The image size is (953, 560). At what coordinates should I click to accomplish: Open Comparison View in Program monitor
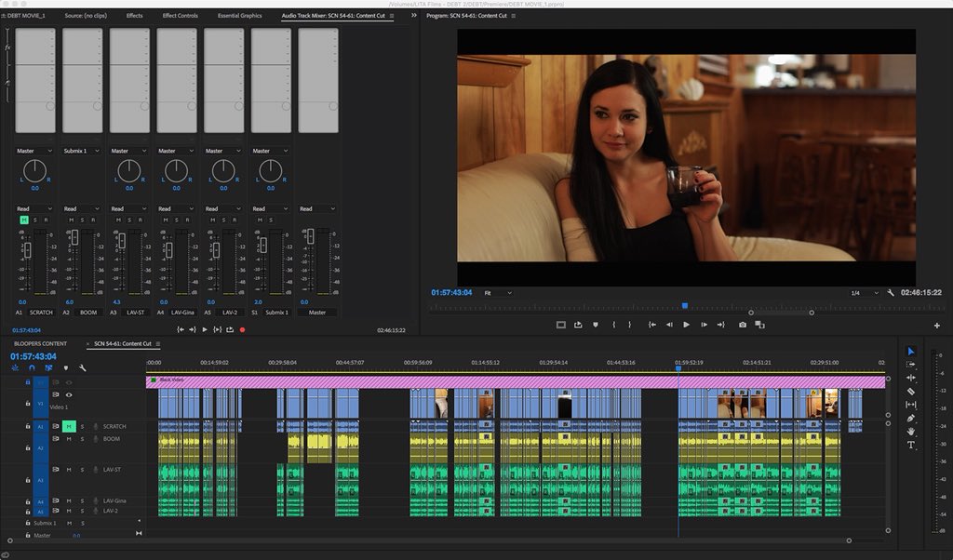[x=759, y=325]
